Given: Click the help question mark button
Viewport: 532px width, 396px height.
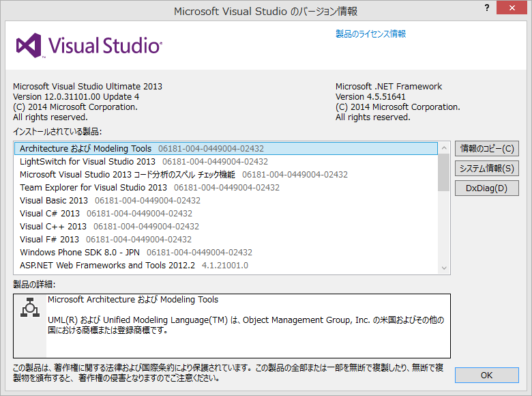Looking at the screenshot, I should pos(487,8).
